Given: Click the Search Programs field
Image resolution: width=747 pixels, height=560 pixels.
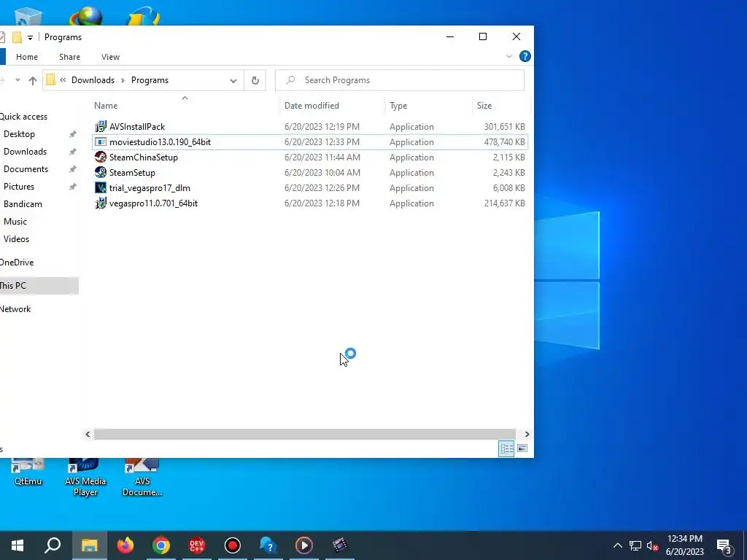Looking at the screenshot, I should (400, 80).
